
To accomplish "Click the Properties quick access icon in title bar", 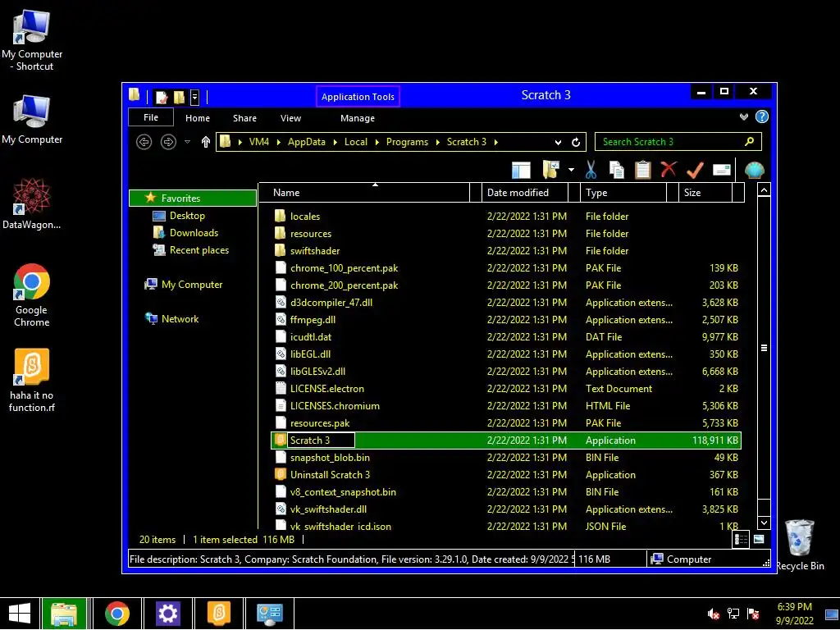I will [x=162, y=97].
